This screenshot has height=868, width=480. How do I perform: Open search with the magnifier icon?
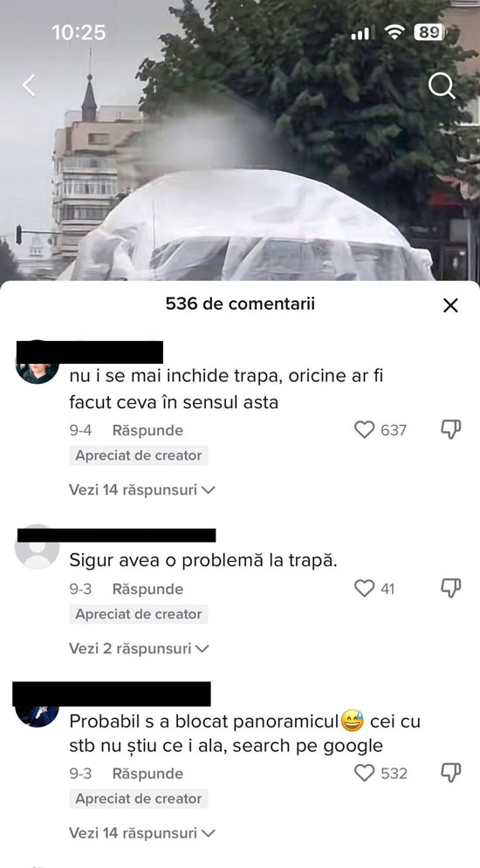(442, 85)
